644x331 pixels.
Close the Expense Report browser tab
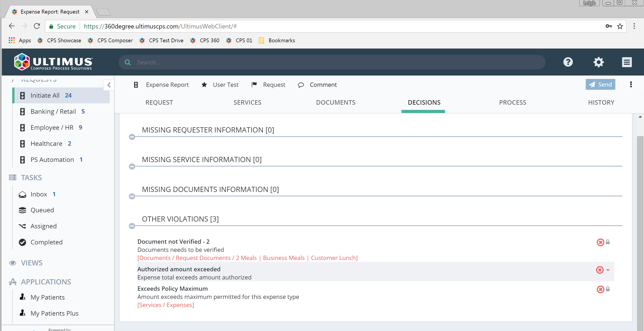[x=86, y=12]
